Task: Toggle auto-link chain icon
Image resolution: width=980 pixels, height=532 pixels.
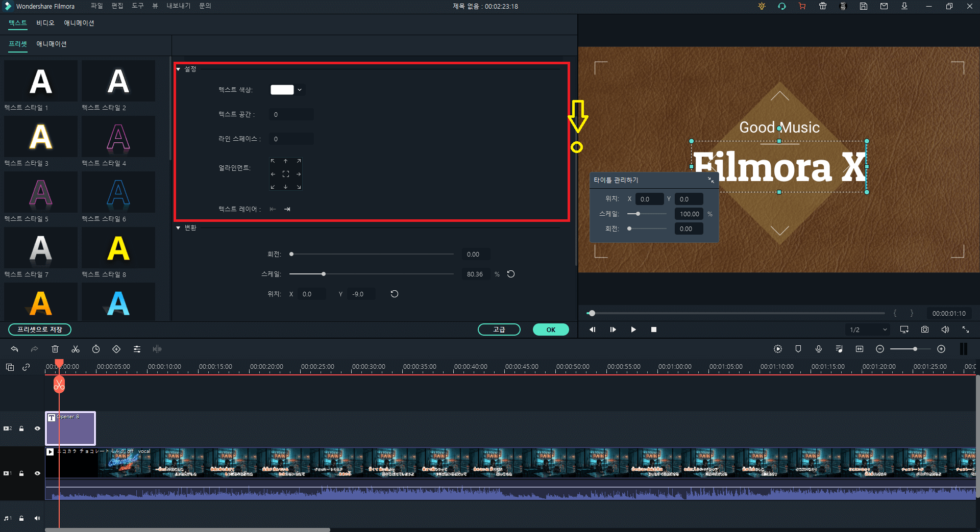Action: [x=26, y=367]
